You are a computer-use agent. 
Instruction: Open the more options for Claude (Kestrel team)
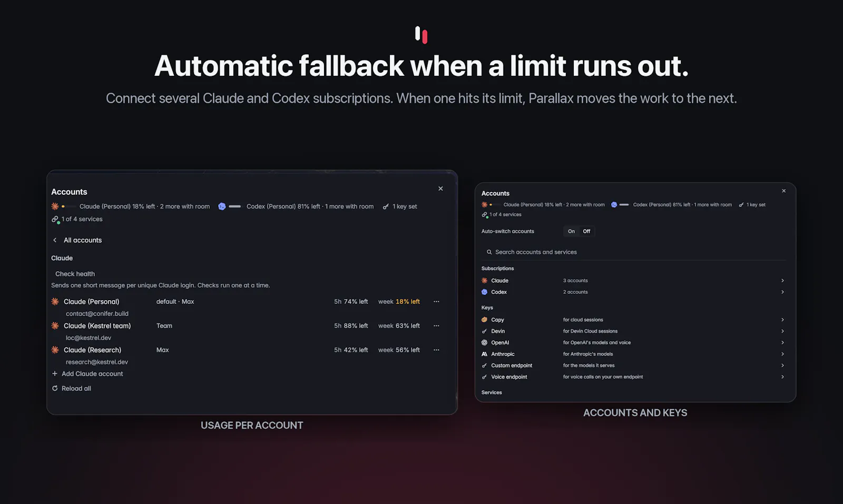(x=436, y=326)
